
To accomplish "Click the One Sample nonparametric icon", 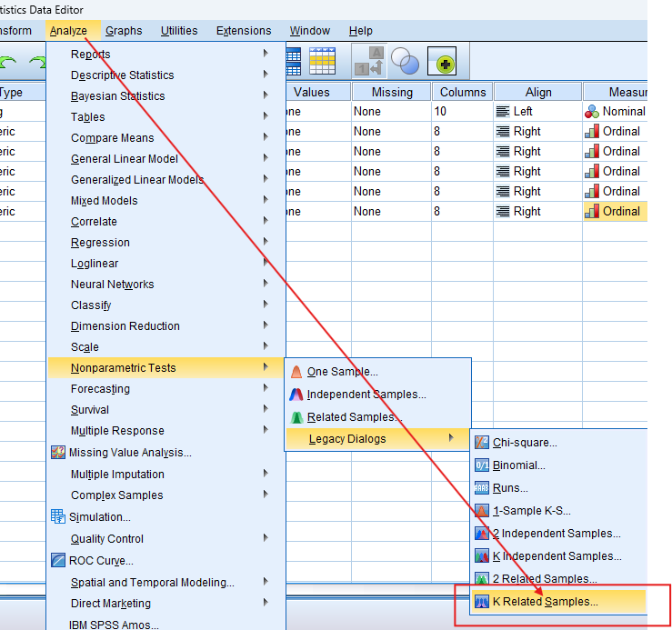I will pyautogui.click(x=296, y=372).
